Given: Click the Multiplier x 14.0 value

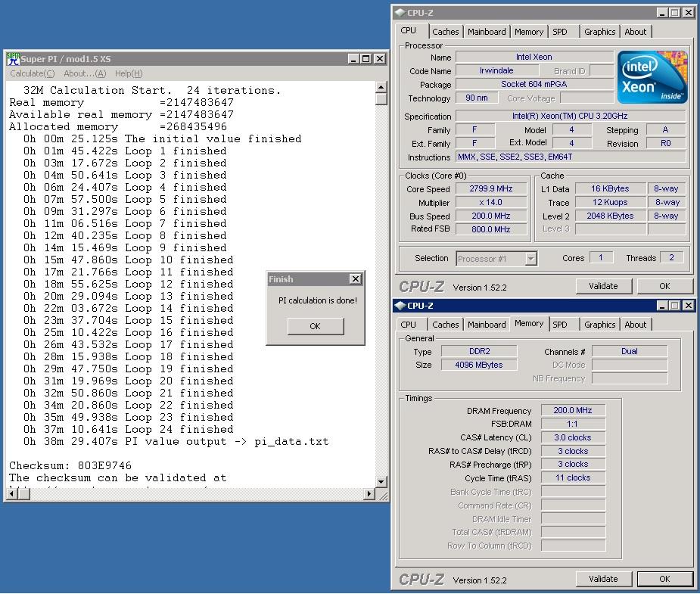Looking at the screenshot, I should 491,202.
